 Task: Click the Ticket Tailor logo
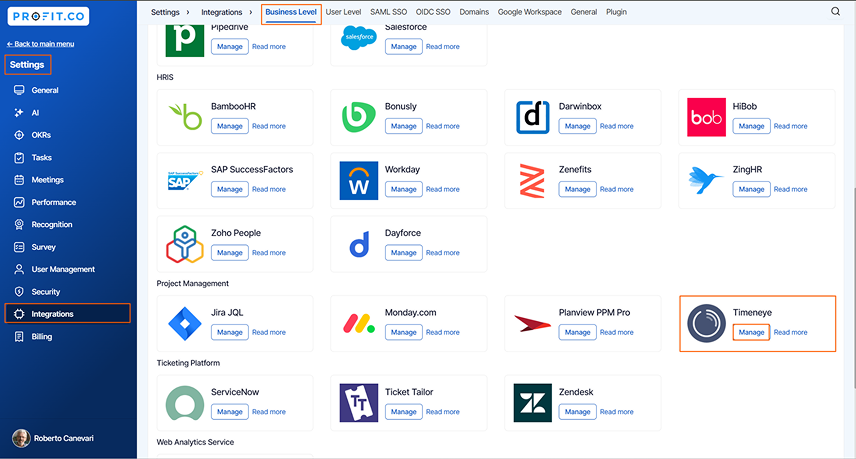point(359,403)
